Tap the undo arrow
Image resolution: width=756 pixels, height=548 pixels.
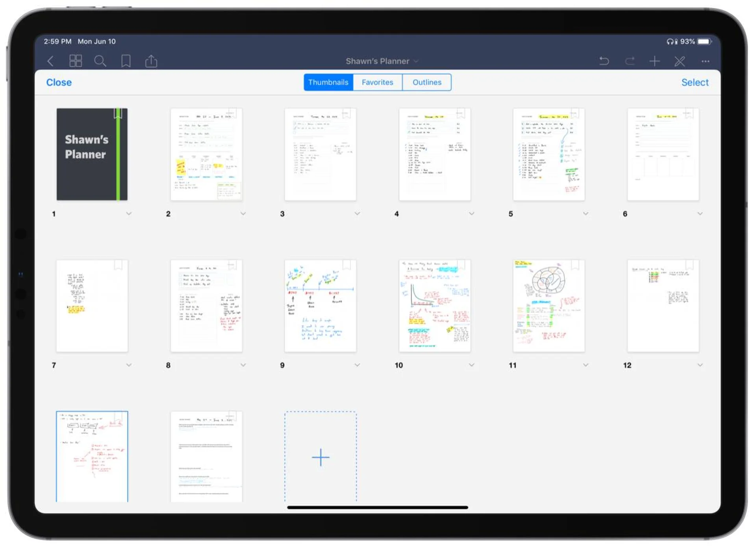coord(604,61)
